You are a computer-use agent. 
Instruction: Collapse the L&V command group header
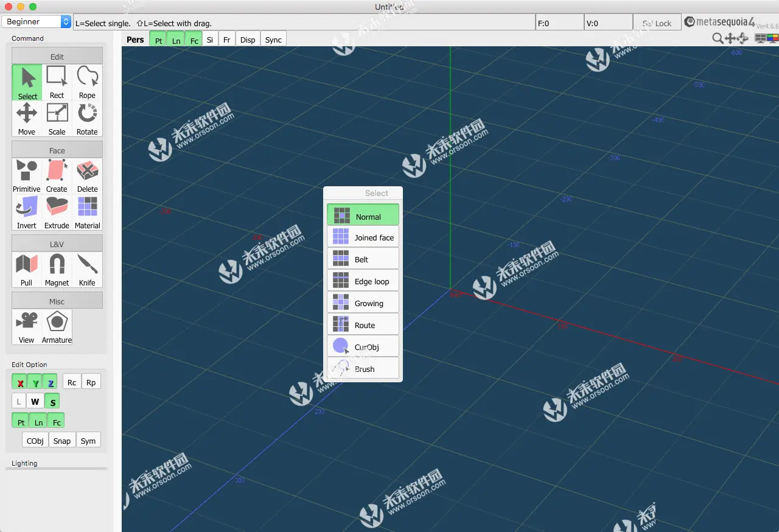coord(57,244)
